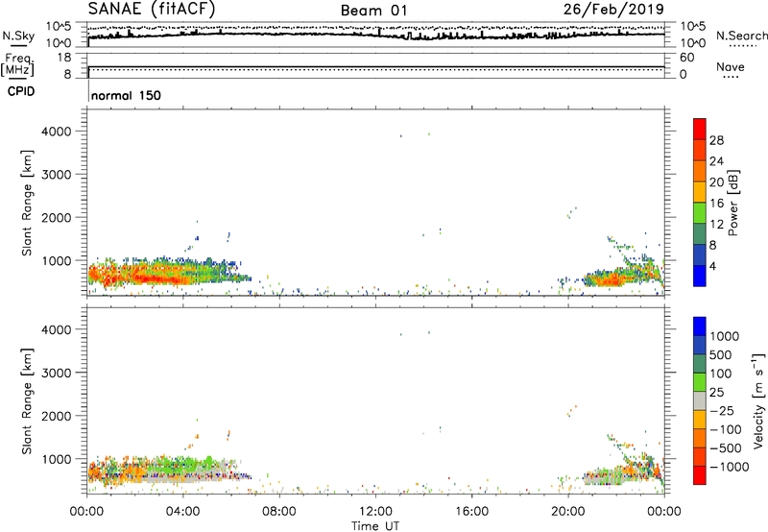Image resolution: width=768 pixels, height=532 pixels.
Task: Click the SANAE (fitACF) title text
Action: click(152, 9)
